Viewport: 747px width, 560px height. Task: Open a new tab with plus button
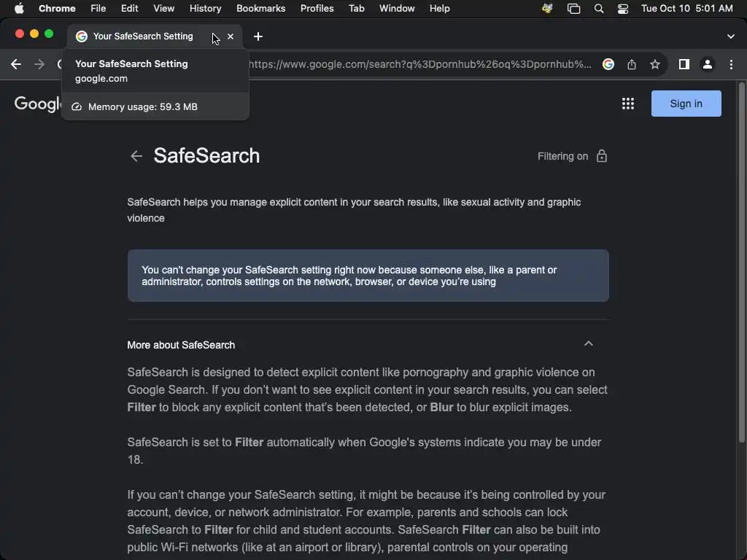point(258,36)
